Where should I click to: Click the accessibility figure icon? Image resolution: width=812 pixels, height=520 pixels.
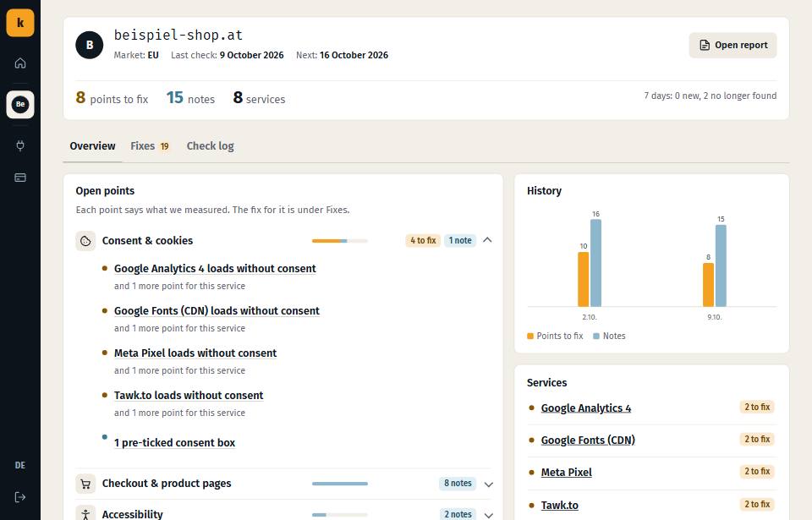tap(85, 514)
